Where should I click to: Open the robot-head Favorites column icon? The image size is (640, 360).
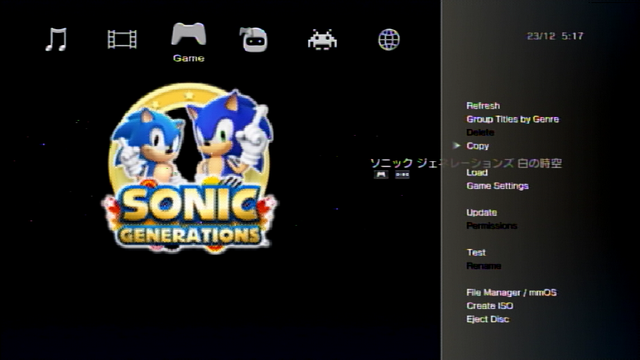253,39
